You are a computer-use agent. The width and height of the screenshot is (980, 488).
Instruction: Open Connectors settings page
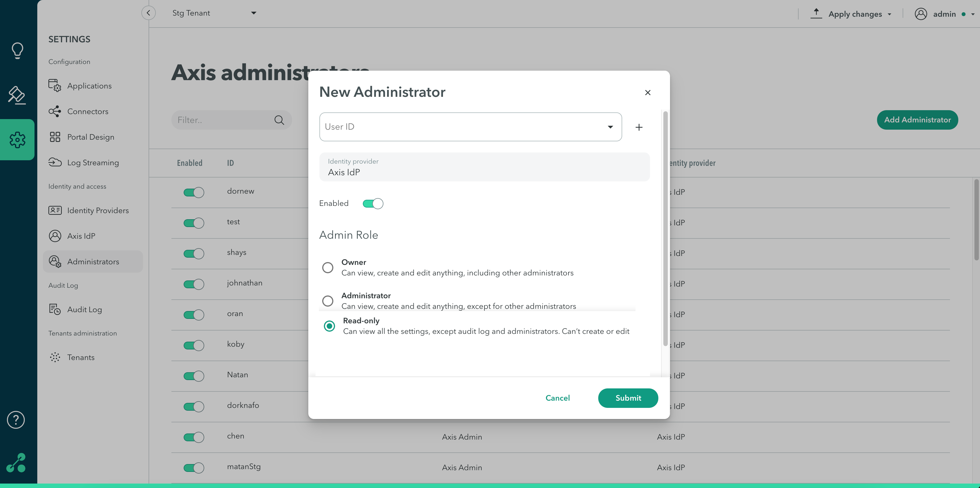(87, 112)
